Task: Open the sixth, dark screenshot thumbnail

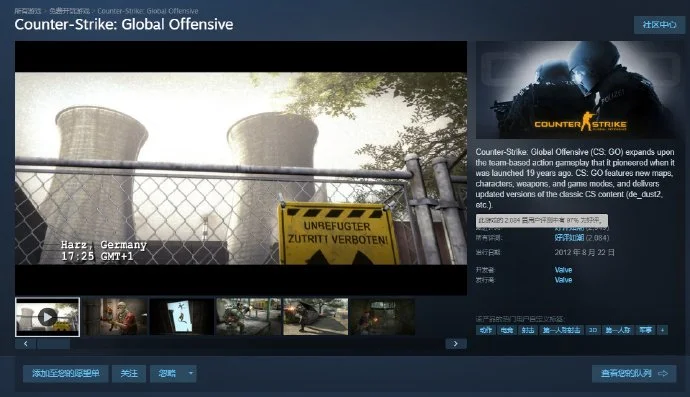Action: coord(382,317)
